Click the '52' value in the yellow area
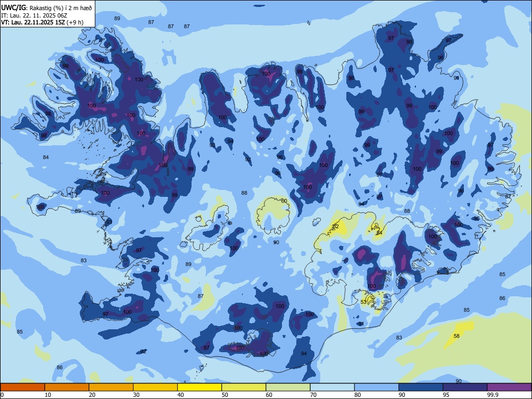Screen dimensions: 532x399 coord(336,226)
